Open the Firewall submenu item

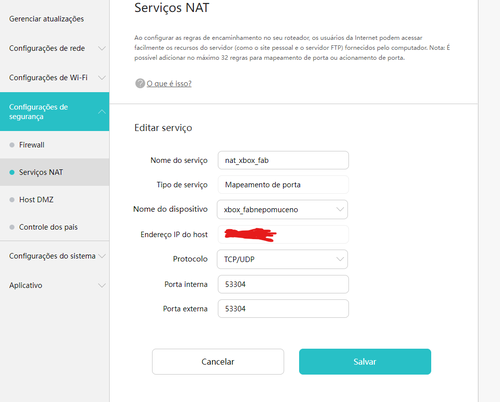tap(32, 145)
